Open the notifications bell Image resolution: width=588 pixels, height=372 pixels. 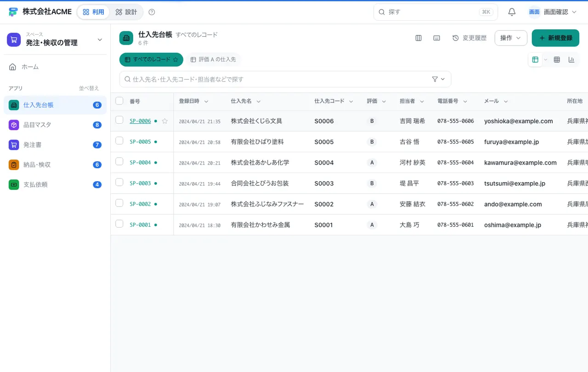coord(512,12)
